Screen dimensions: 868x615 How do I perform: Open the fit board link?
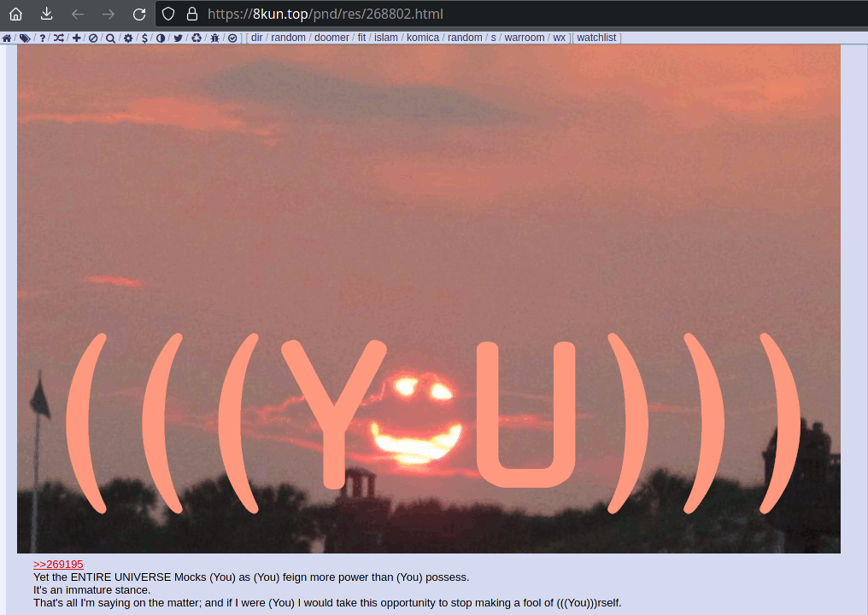(x=361, y=38)
